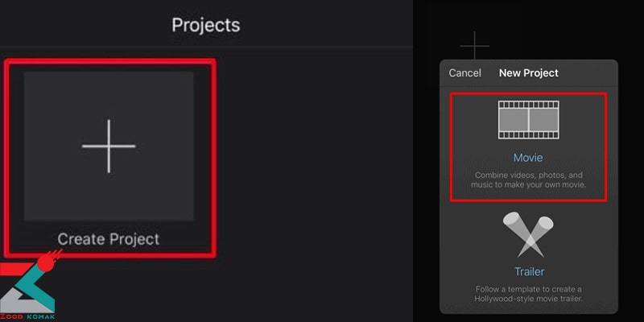This screenshot has height=322, width=644.
Task: Click the Create Project caption
Action: click(109, 239)
